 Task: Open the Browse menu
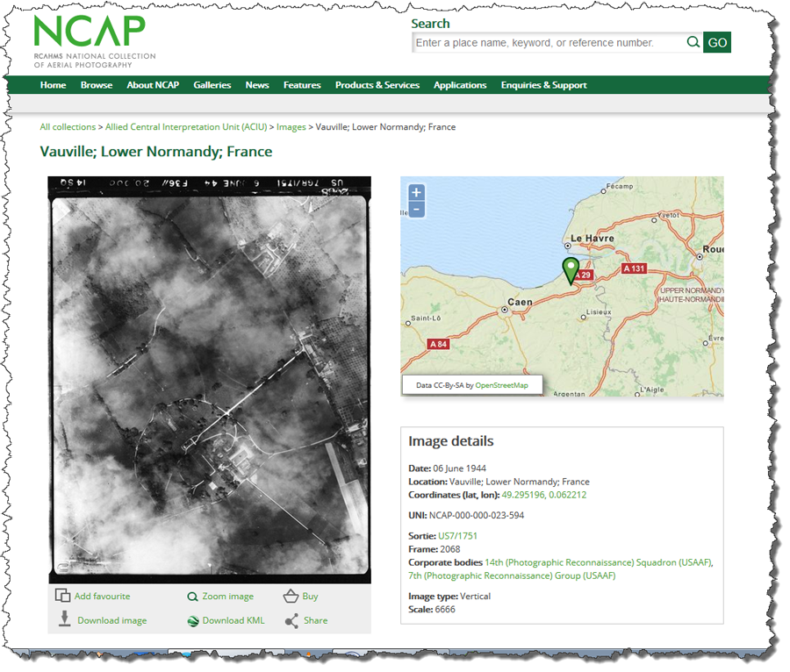coord(97,85)
